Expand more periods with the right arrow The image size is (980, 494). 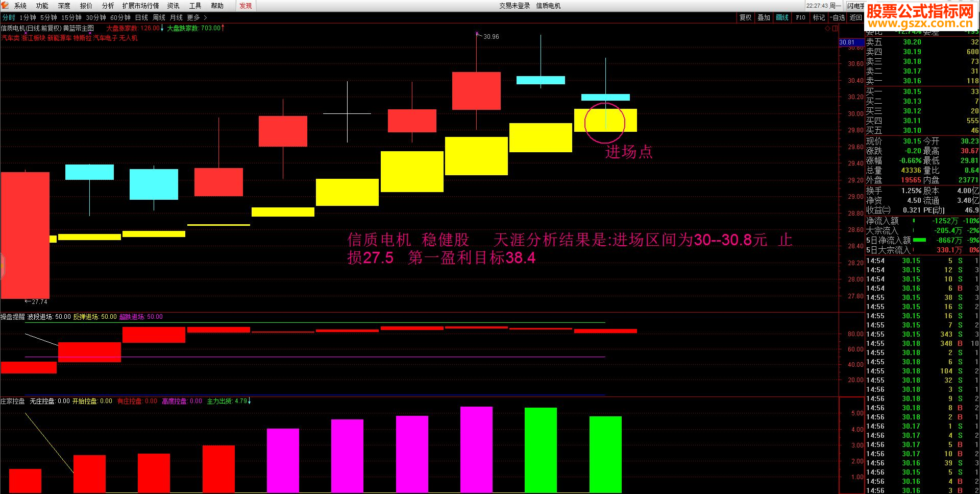click(x=206, y=17)
